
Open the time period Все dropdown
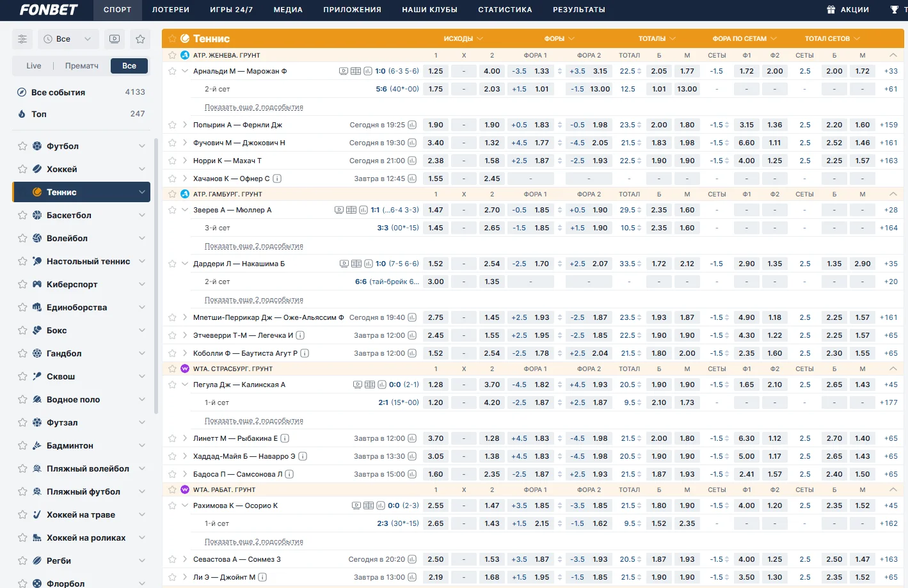click(x=68, y=39)
